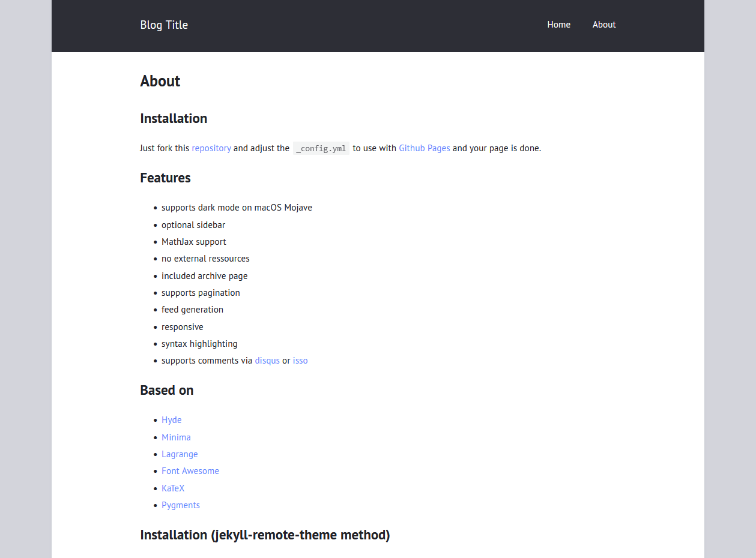Open the Font Awesome link
The height and width of the screenshot is (558, 756).
190,471
